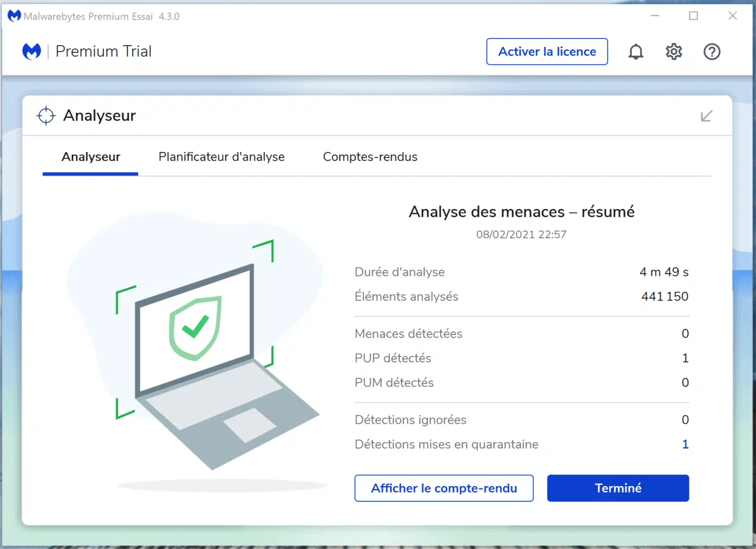Viewport: 756px width, 549px height.
Task: Switch to the Analyseur tab
Action: (x=91, y=157)
